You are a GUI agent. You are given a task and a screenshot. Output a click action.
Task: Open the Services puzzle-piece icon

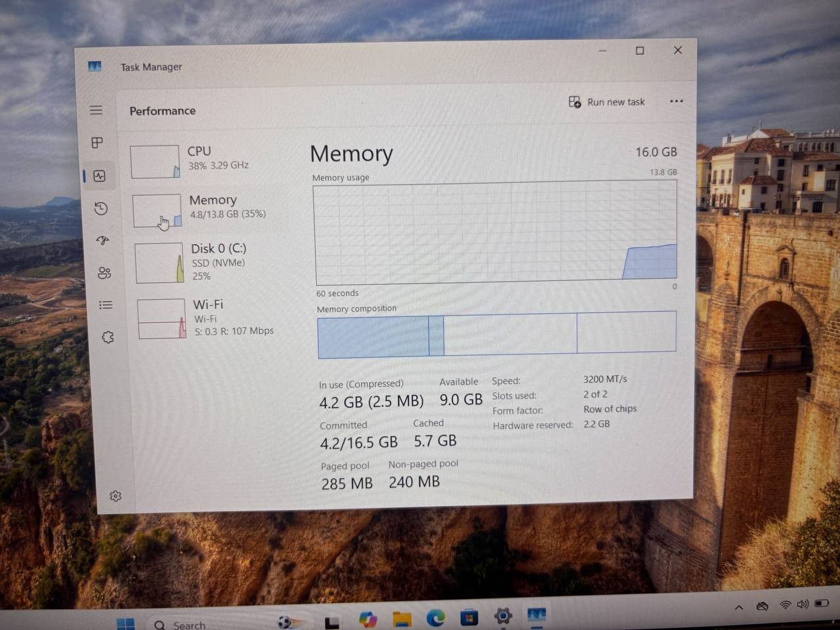click(108, 337)
